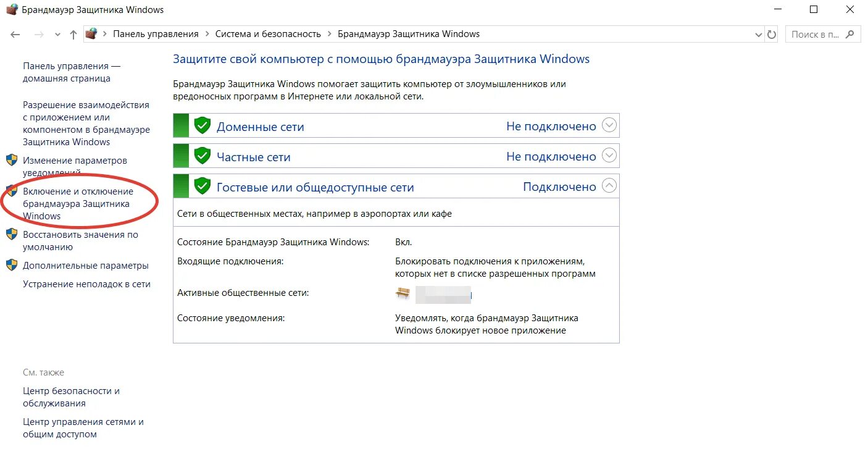
Task: Click 'Состояние уведомления:' label
Action: pos(231,318)
